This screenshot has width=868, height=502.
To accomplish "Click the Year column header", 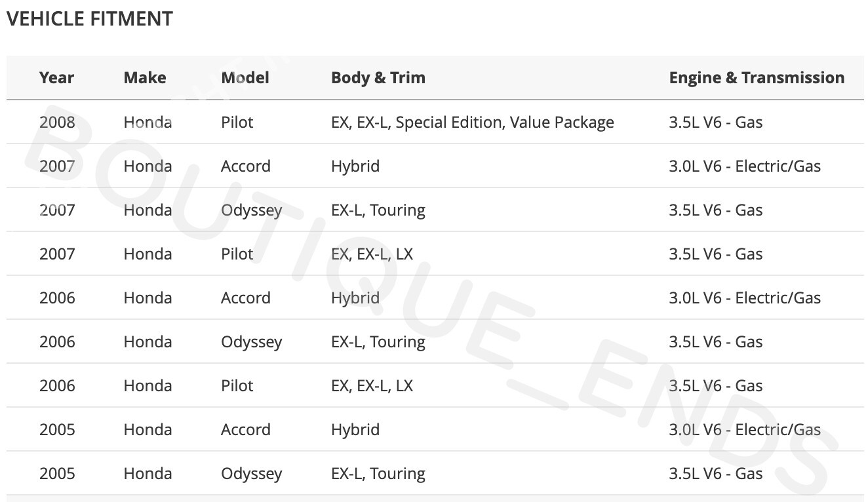I will pyautogui.click(x=56, y=77).
